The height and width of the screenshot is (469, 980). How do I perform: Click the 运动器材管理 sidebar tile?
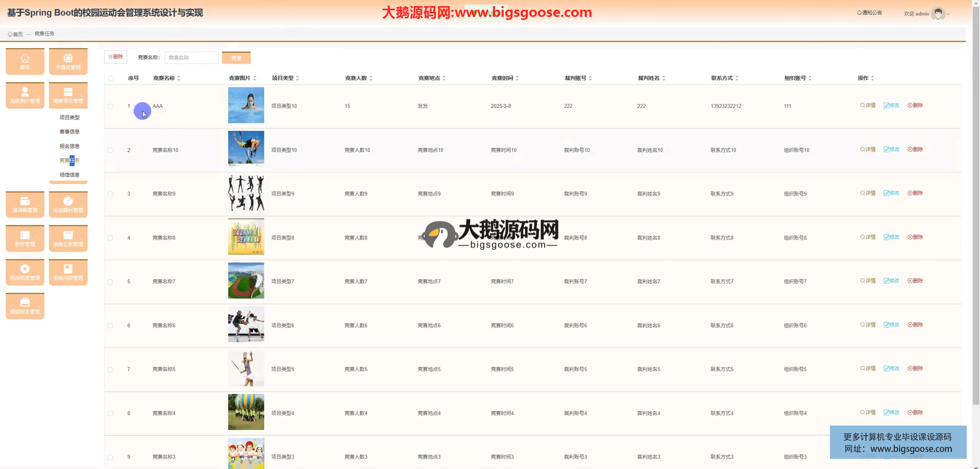tap(68, 204)
